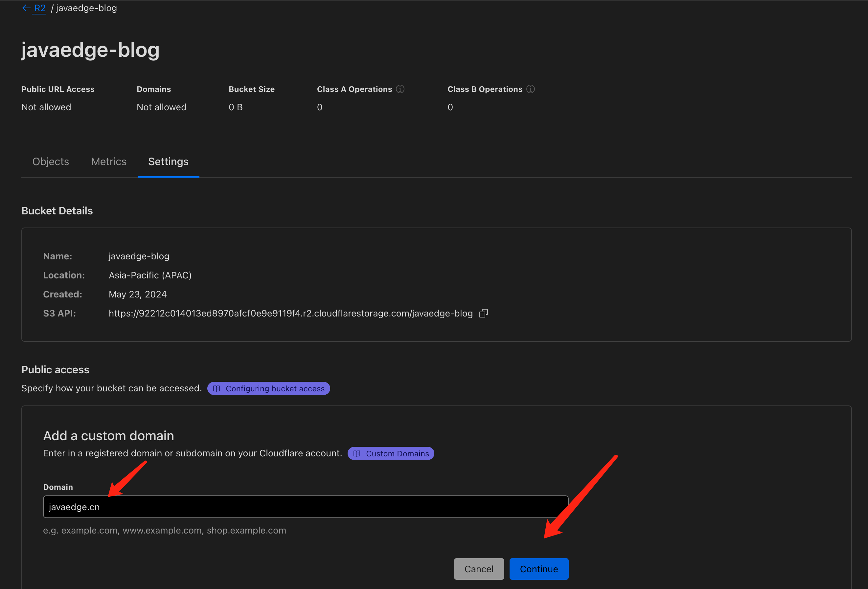Viewport: 868px width, 589px height.
Task: Open the R2 breadcrumb link
Action: pos(40,8)
